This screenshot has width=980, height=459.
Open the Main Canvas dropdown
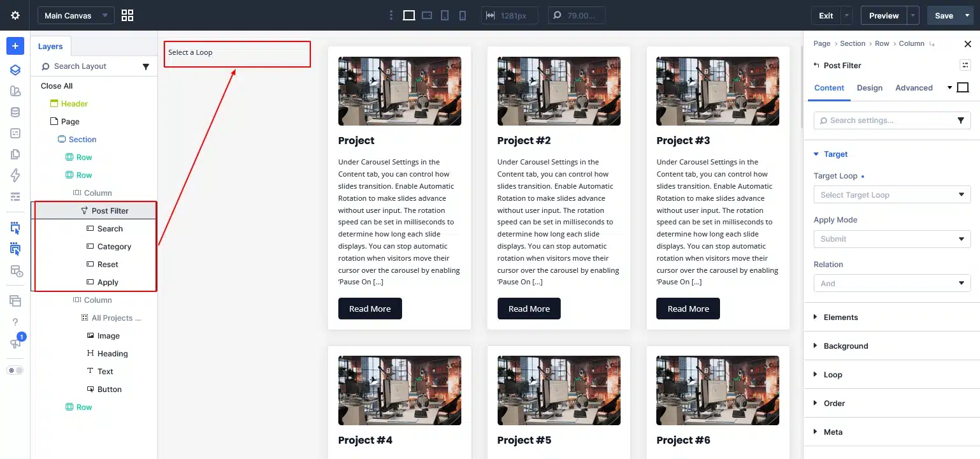tap(76, 15)
